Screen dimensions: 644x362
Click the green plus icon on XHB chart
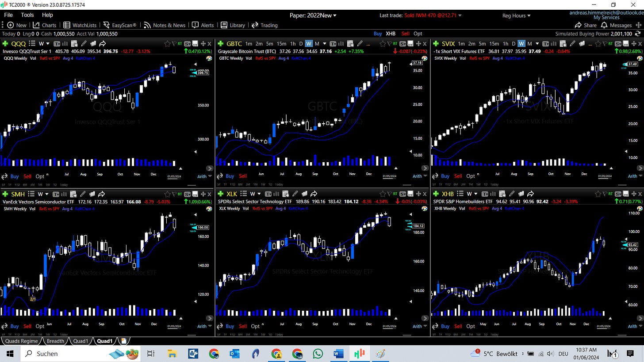coord(436,194)
